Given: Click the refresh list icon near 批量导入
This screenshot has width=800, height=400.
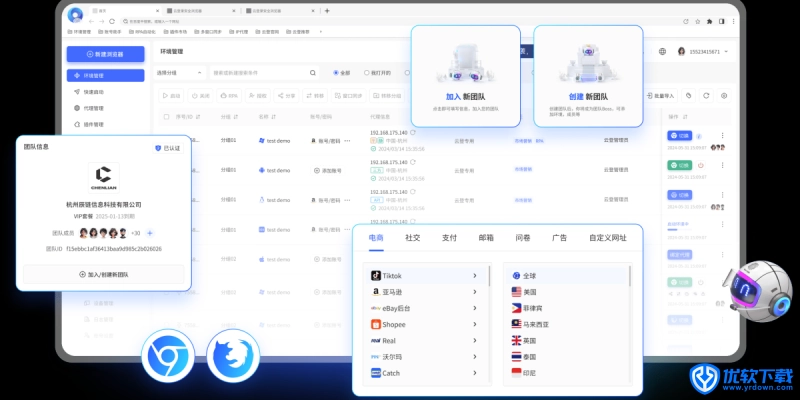Looking at the screenshot, I should (x=706, y=95).
